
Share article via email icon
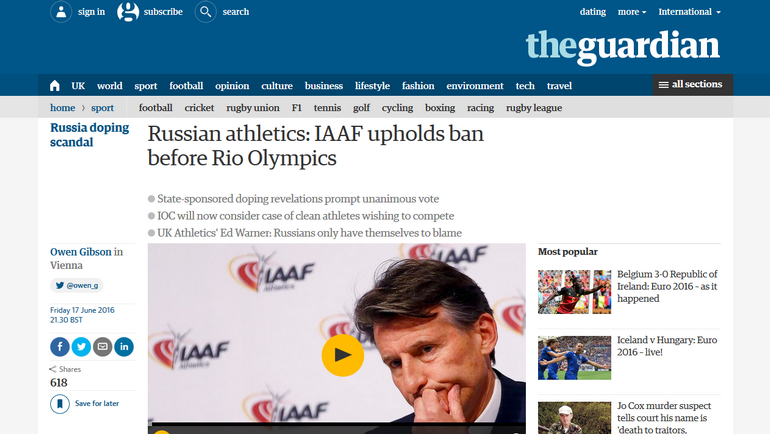pos(103,347)
